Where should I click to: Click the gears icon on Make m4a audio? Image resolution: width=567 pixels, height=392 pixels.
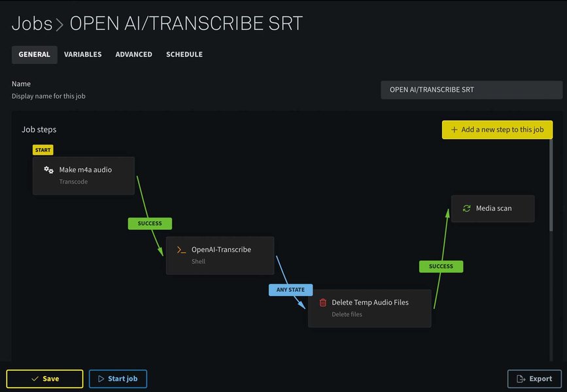[48, 170]
